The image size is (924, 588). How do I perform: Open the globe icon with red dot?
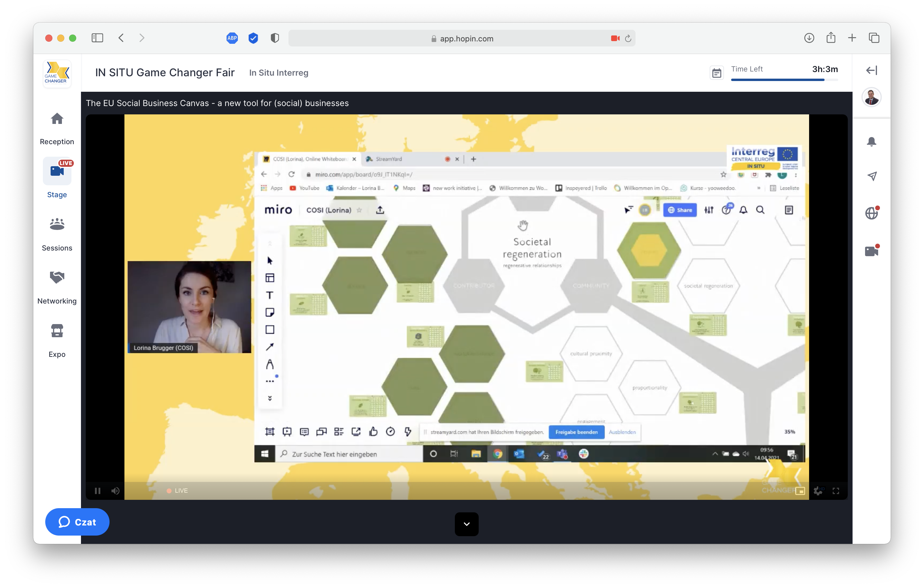(x=872, y=213)
